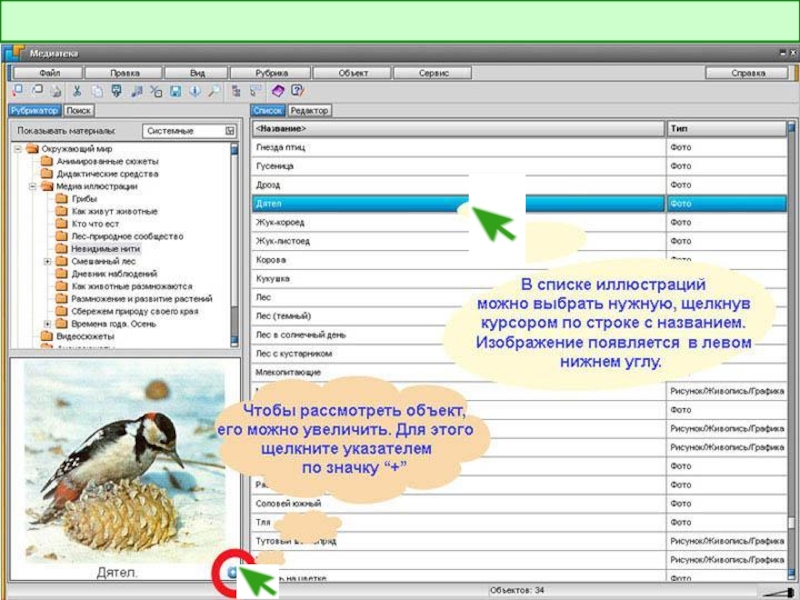800x600 pixels.
Task: Click the "Справка" button
Action: (746, 73)
